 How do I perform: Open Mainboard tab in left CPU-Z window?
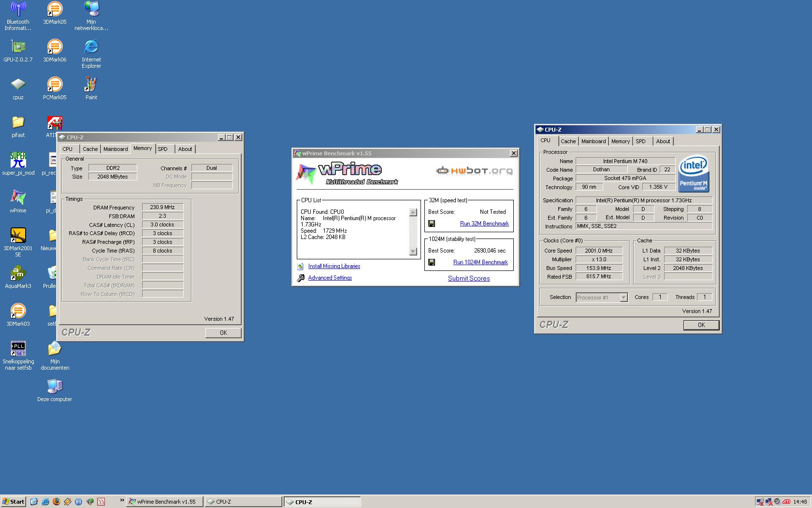pos(116,149)
